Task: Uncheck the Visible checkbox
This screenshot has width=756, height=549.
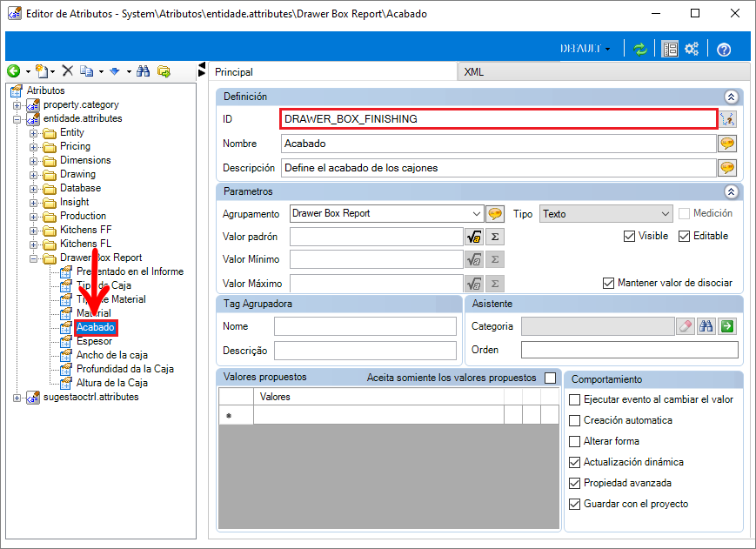Action: click(630, 236)
